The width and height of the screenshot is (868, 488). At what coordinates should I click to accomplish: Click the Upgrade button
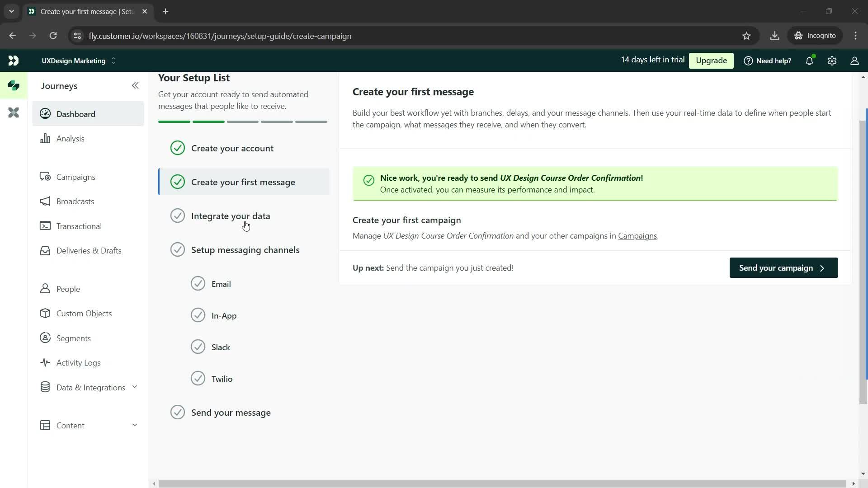(x=711, y=61)
